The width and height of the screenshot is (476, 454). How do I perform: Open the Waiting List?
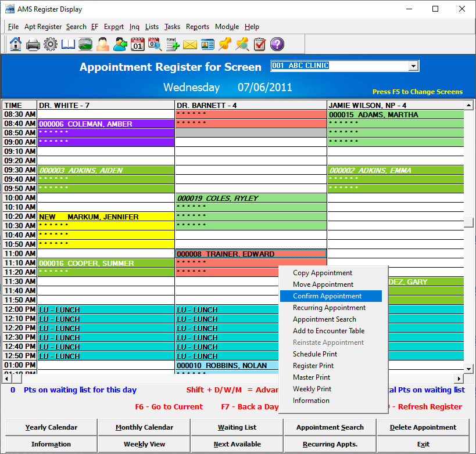pos(237,427)
